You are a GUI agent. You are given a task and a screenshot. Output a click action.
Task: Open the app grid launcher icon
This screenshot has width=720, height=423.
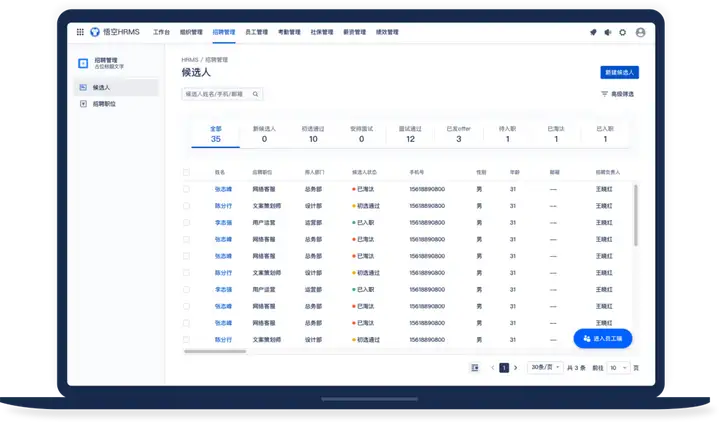pos(80,32)
